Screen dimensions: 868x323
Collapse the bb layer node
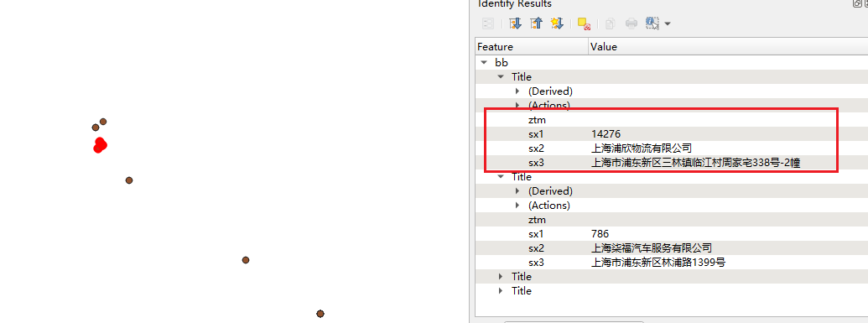click(485, 63)
